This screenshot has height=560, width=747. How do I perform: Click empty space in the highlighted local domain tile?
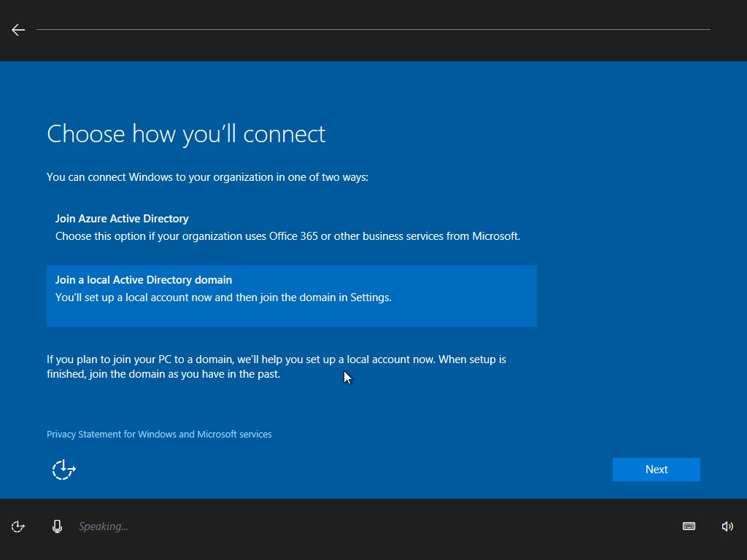(x=467, y=314)
